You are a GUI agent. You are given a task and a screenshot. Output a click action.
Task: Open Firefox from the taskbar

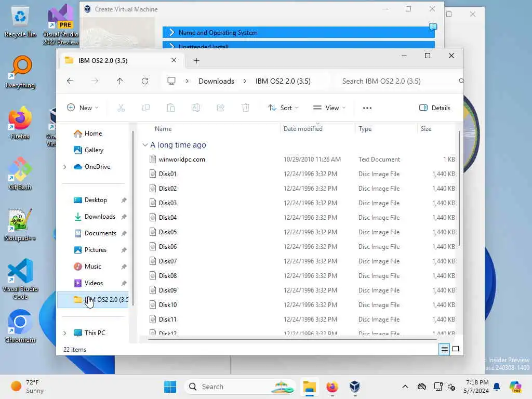click(332, 387)
